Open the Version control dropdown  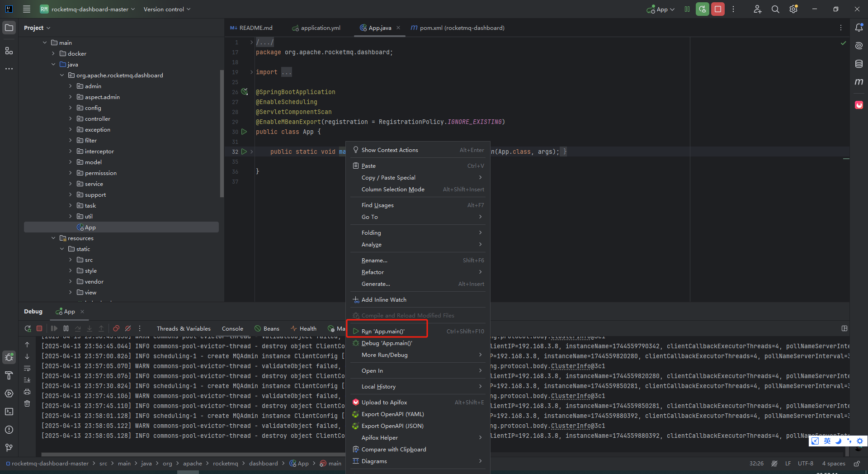pos(167,9)
